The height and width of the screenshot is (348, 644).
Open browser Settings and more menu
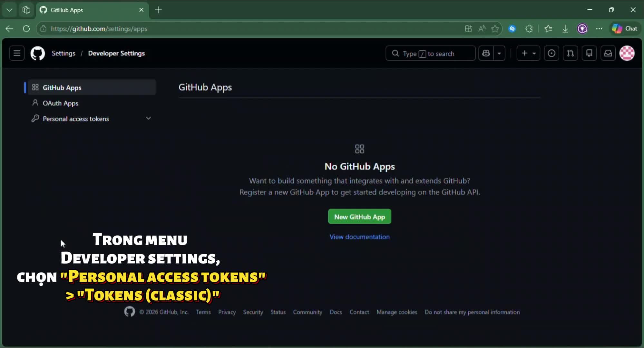[x=599, y=29]
